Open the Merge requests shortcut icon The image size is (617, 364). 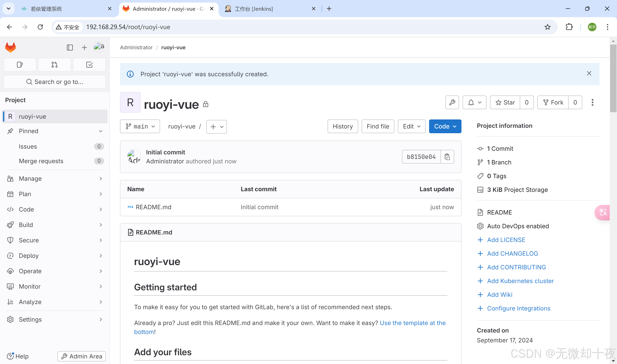pos(54,65)
